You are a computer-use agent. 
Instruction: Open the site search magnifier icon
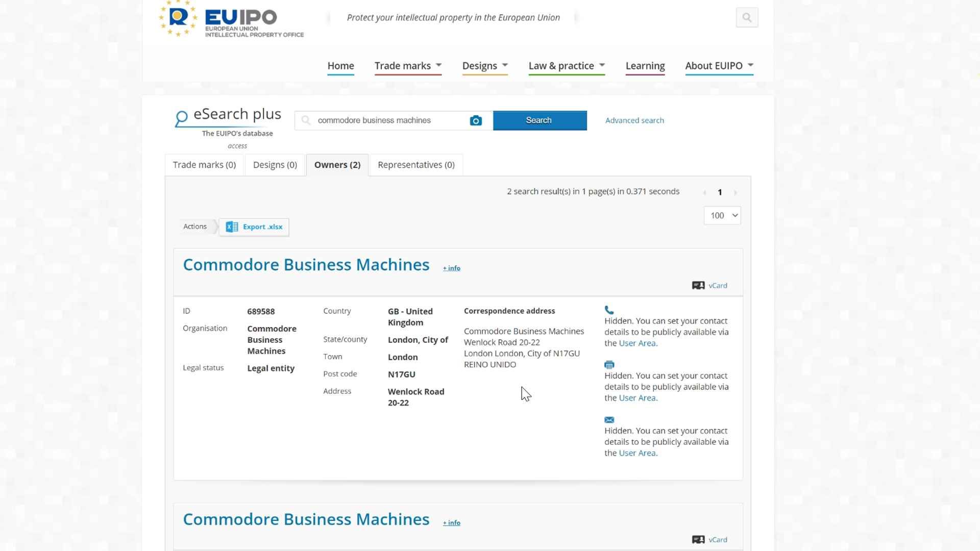tap(747, 17)
